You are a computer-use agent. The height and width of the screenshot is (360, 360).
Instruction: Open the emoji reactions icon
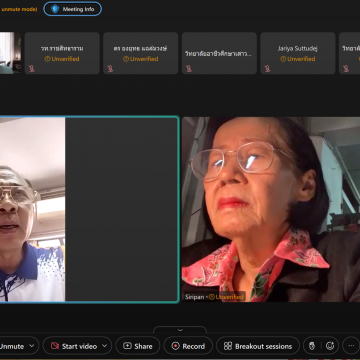click(330, 346)
